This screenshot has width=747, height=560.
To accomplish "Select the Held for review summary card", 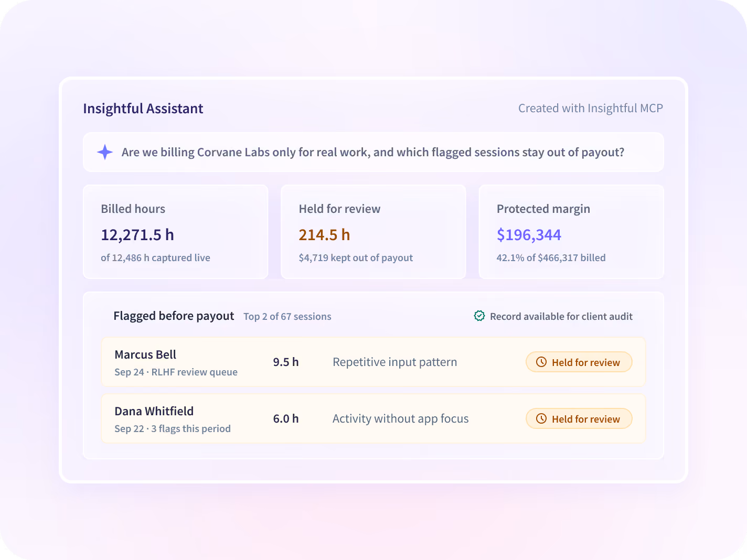I will point(374,232).
